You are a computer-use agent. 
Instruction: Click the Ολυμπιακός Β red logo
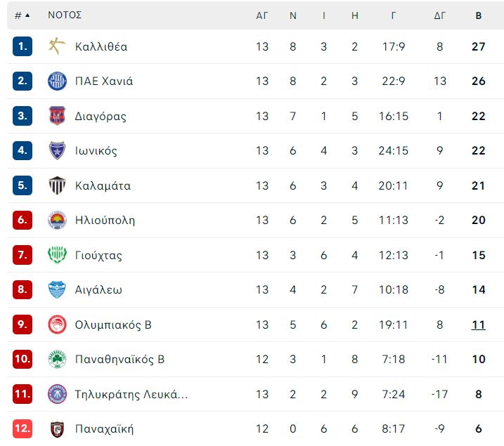click(x=57, y=324)
